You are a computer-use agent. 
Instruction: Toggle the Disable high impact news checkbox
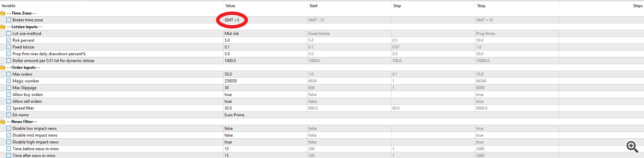pyautogui.click(x=9, y=142)
